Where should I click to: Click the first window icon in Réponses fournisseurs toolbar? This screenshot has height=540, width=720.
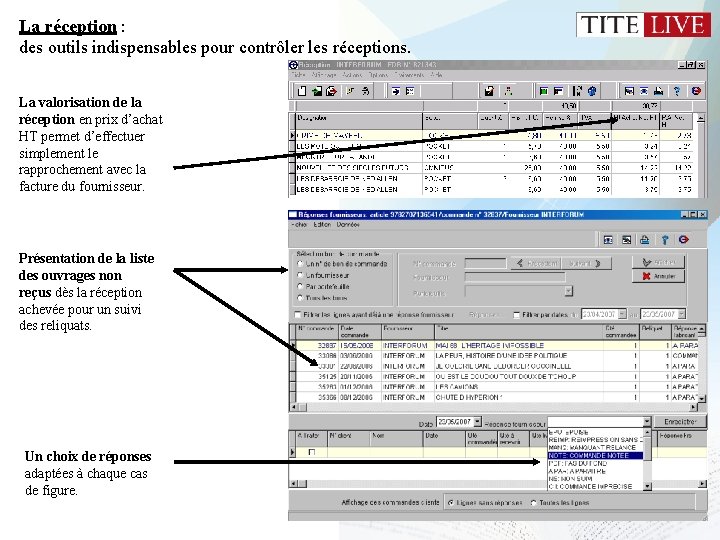coord(608,240)
